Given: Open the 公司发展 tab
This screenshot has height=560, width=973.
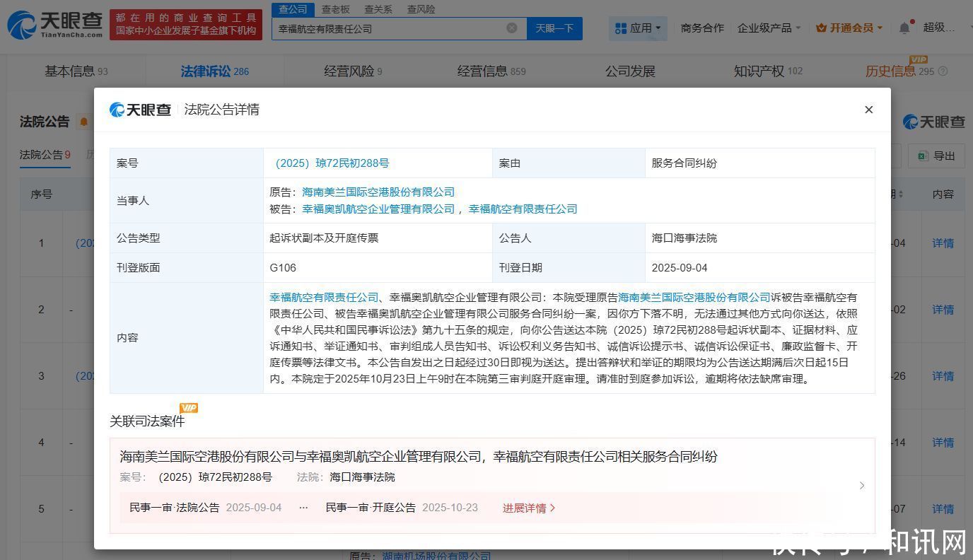Looking at the screenshot, I should tap(630, 71).
